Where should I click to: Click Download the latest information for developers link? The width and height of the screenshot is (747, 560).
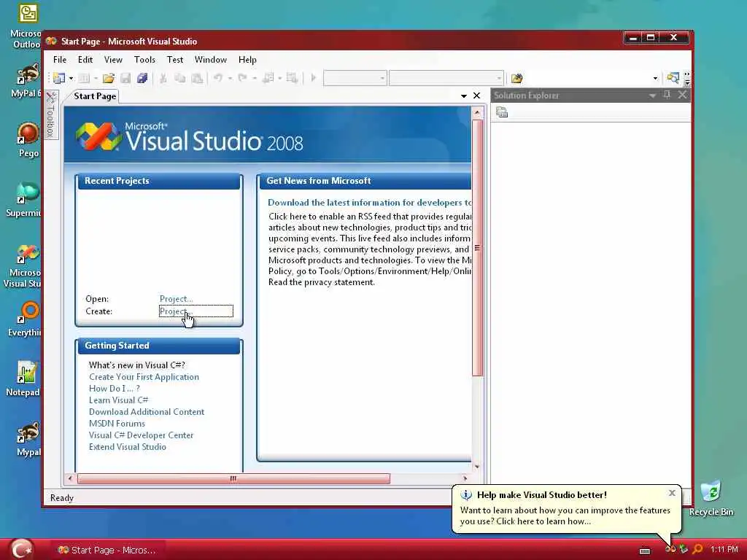tap(370, 203)
